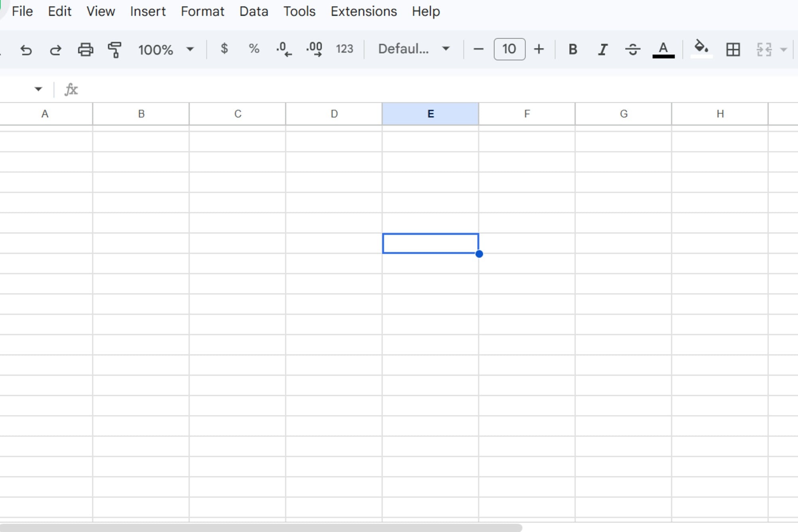Open the Default font dropdown

[x=414, y=49]
